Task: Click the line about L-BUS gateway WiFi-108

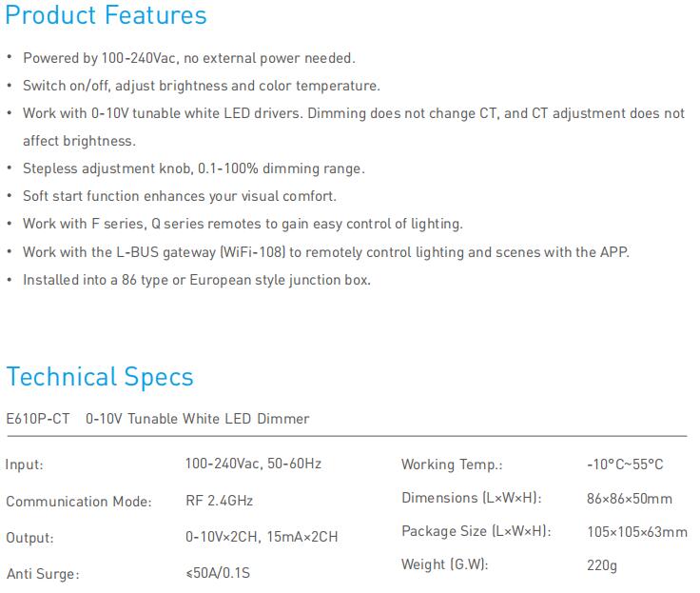Action: tap(326, 252)
